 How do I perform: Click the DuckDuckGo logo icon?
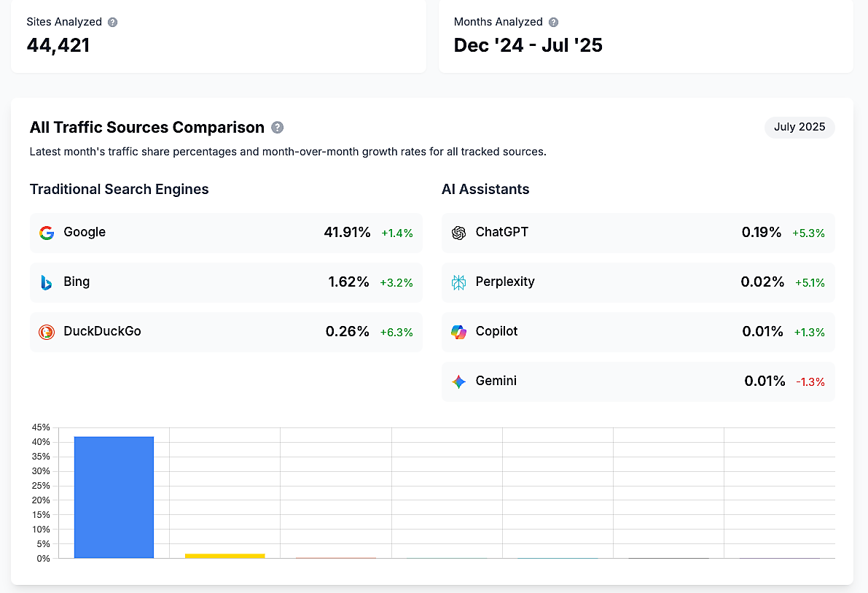click(47, 332)
